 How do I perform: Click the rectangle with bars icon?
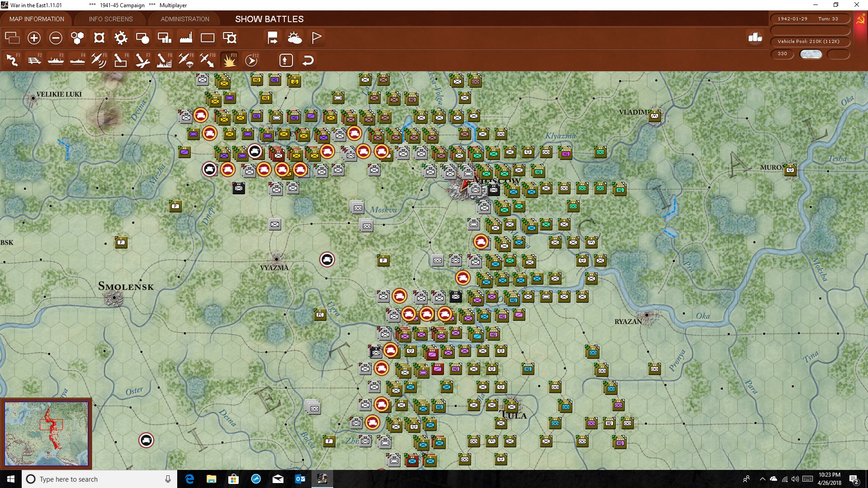(x=164, y=38)
